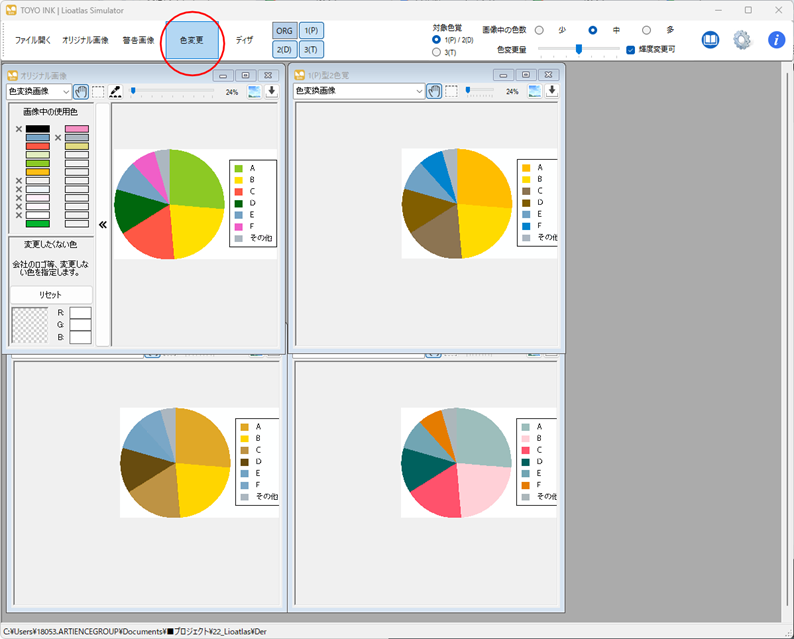This screenshot has width=794, height=639.
Task: Click the R value input field
Action: coord(80,313)
